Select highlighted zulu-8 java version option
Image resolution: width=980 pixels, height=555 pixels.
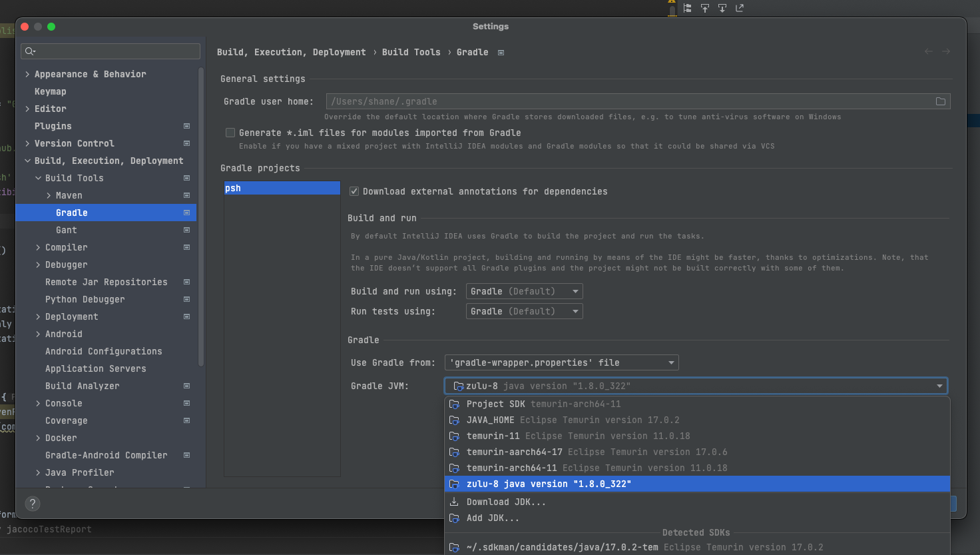point(697,484)
